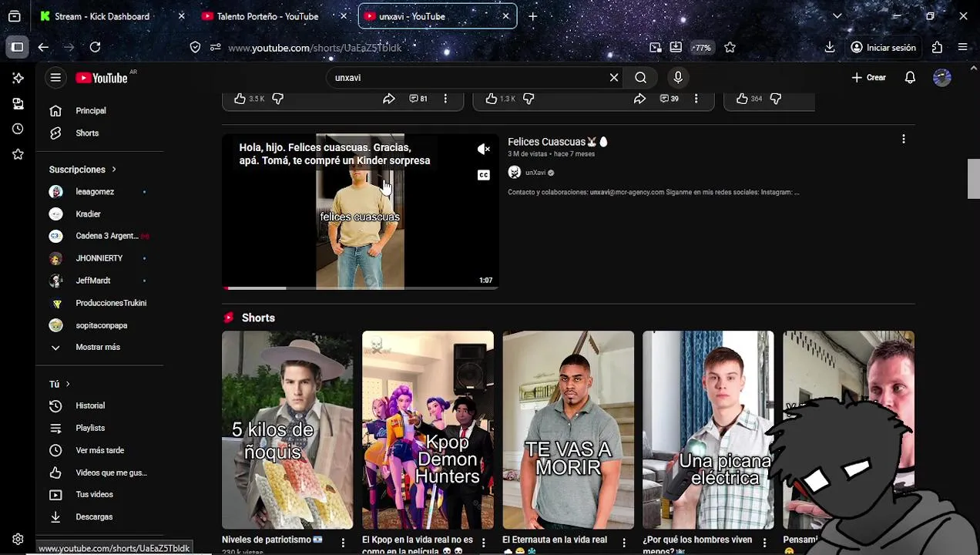Reload the page

click(x=95, y=47)
